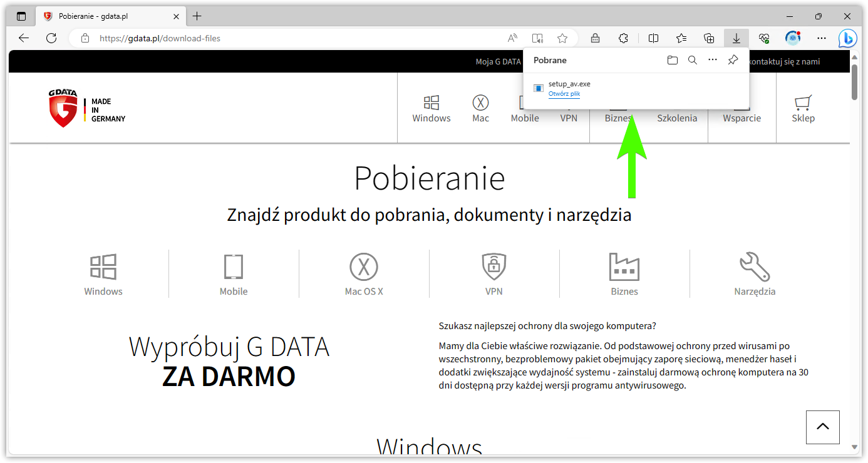Open the tab actions menu icon
Screen dimensions: 868x463
point(21,16)
